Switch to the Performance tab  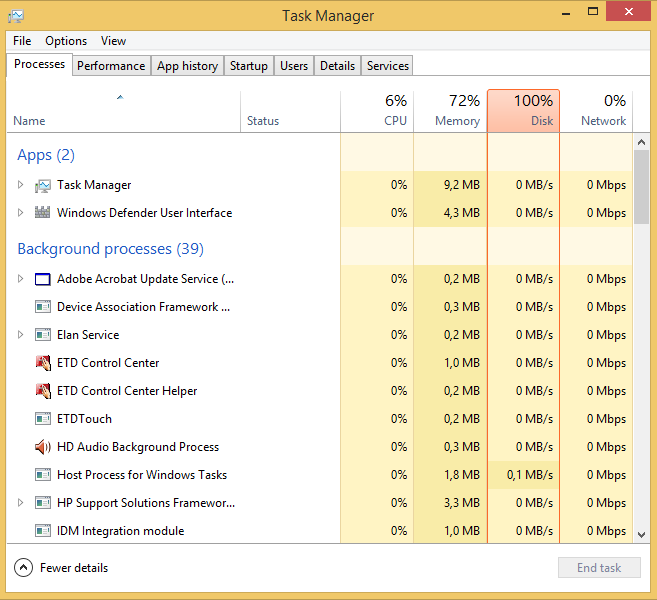(111, 66)
